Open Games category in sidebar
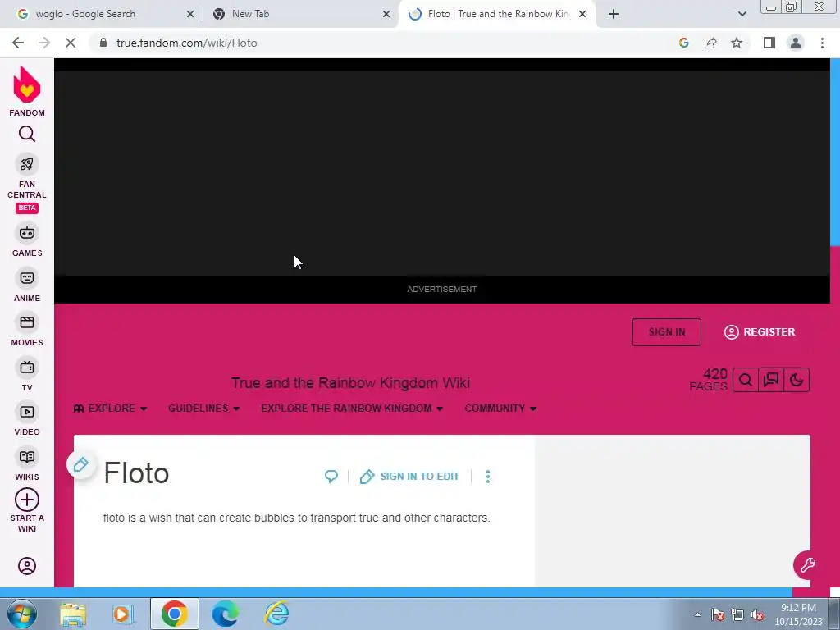The width and height of the screenshot is (840, 630). click(x=27, y=240)
